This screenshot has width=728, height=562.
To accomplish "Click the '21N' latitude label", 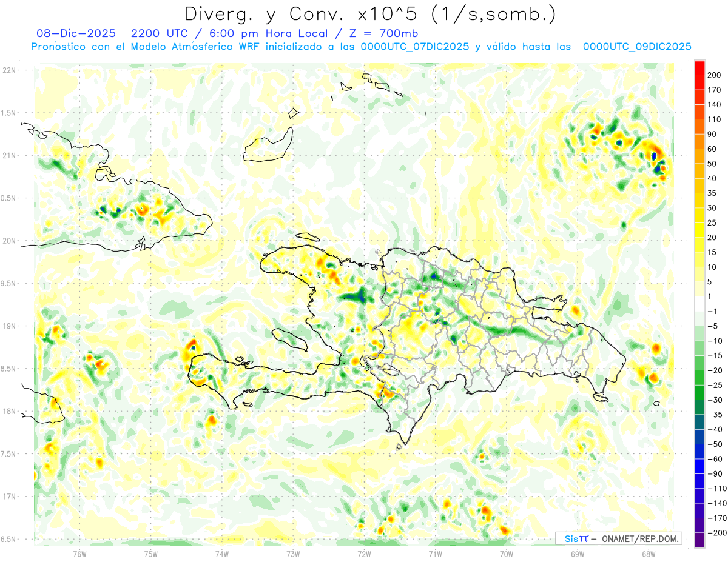I will tap(8, 155).
